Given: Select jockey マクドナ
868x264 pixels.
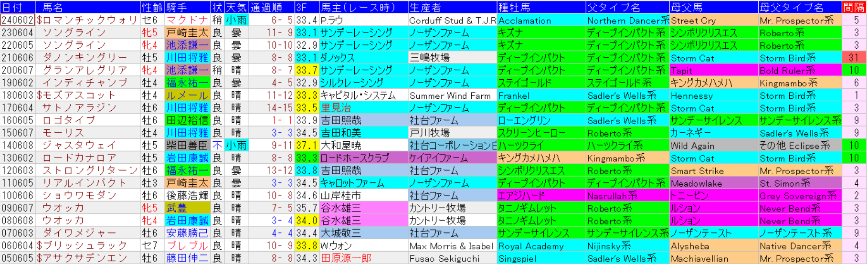Looking at the screenshot, I should point(188,20).
